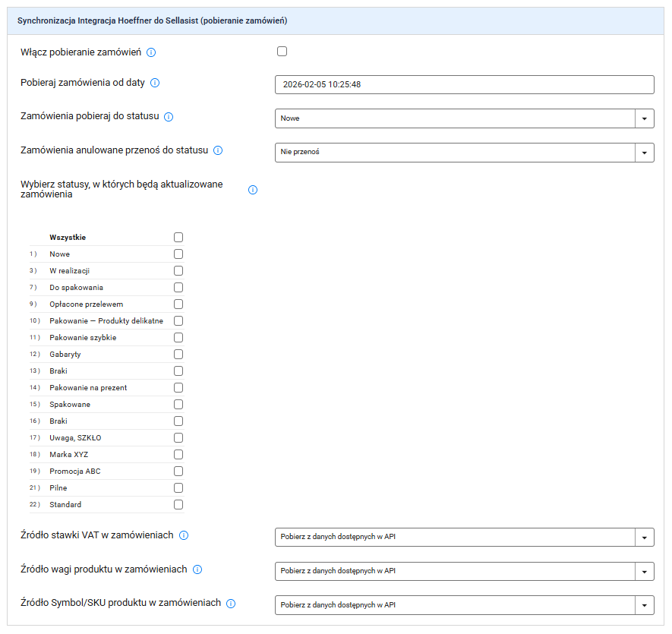Show info for Zamówienia anulowane przenoś do statusu

[x=218, y=150]
